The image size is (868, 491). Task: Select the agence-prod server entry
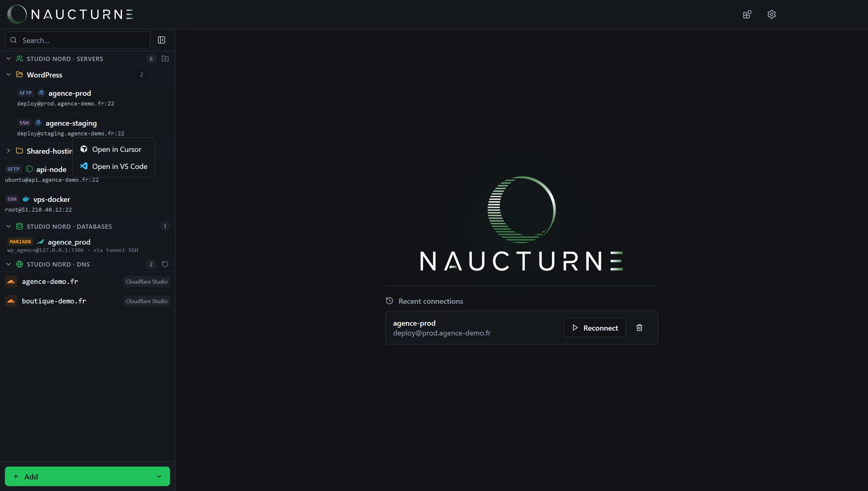(87, 98)
